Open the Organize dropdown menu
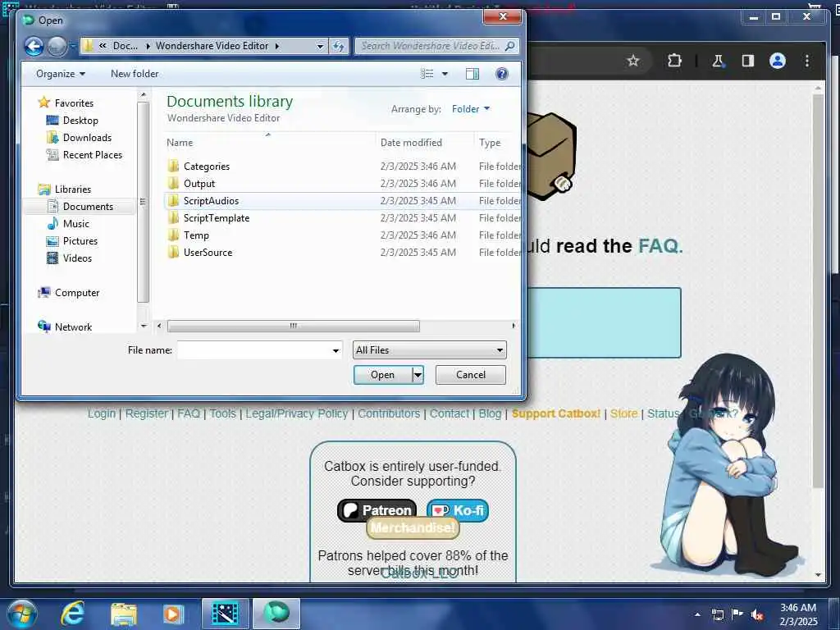The height and width of the screenshot is (630, 840). pyautogui.click(x=61, y=74)
